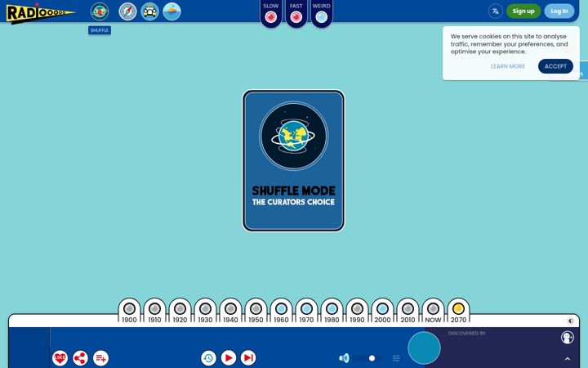Viewport: 588px width, 368px height.
Task: Click the Log in button
Action: click(559, 11)
